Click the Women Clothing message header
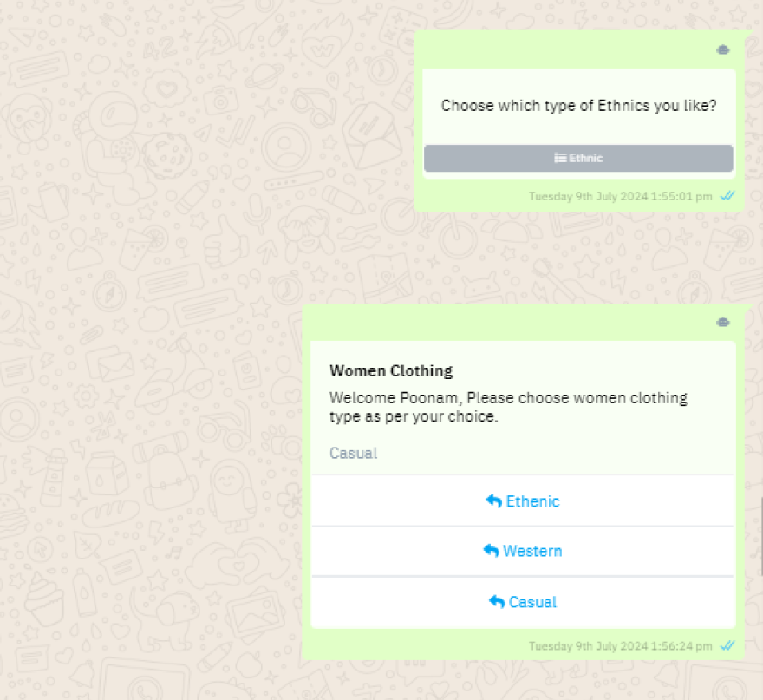Viewport: 763px width, 700px height. (x=391, y=371)
